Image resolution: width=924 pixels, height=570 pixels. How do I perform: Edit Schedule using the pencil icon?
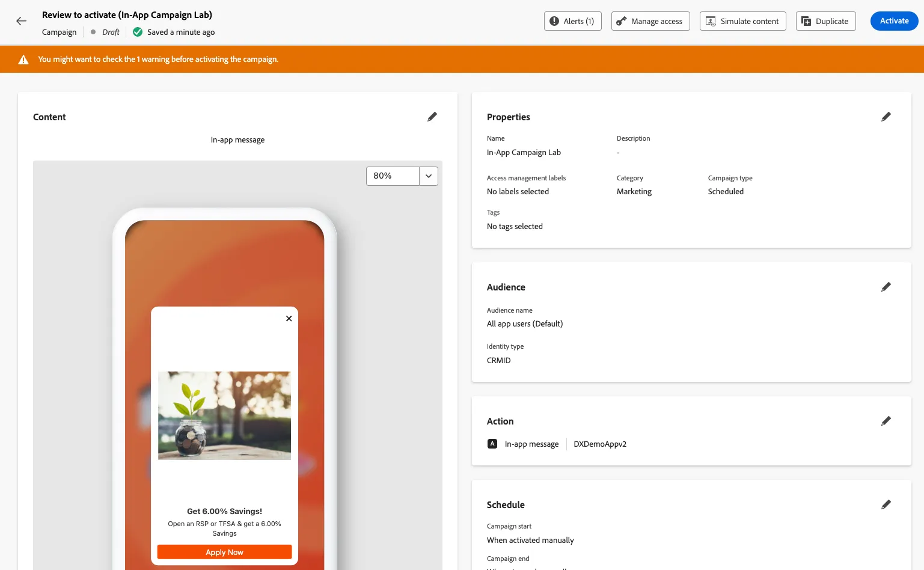886,504
